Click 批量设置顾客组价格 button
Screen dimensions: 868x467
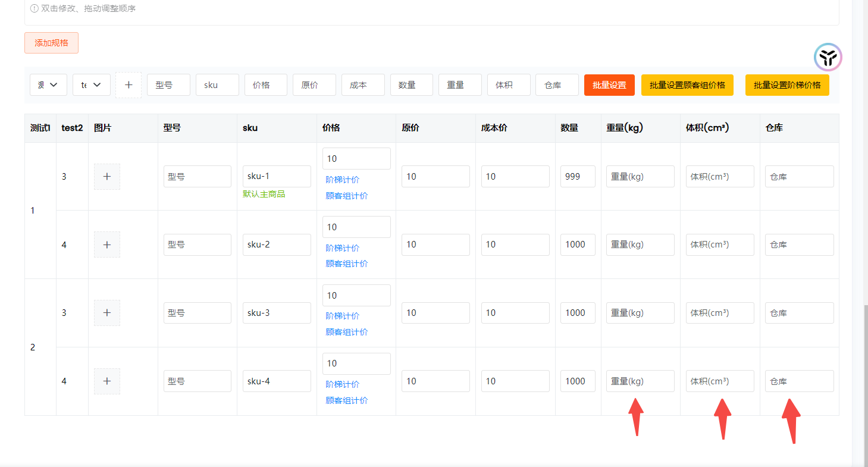(687, 85)
